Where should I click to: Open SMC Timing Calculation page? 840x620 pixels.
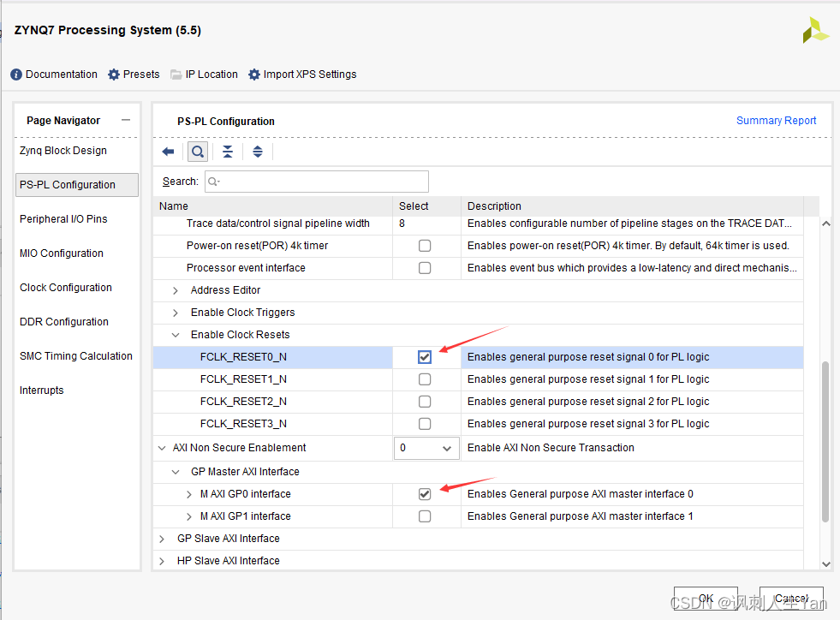pos(76,356)
